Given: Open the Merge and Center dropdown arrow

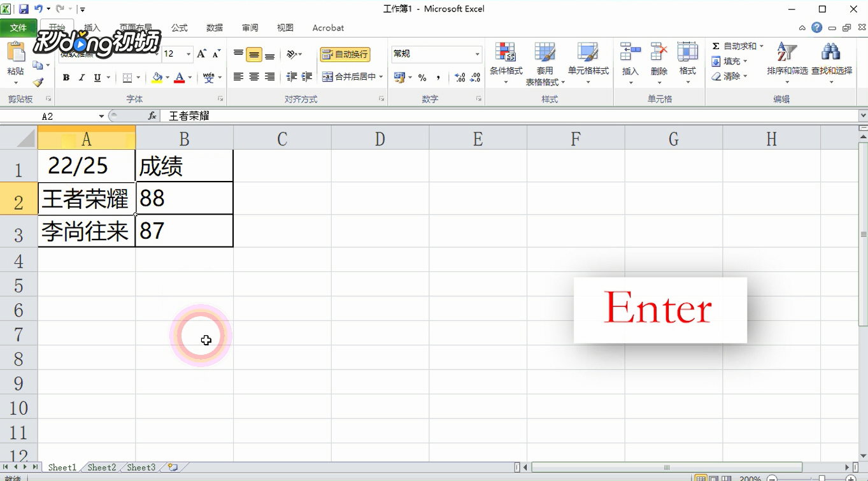Looking at the screenshot, I should (x=381, y=77).
